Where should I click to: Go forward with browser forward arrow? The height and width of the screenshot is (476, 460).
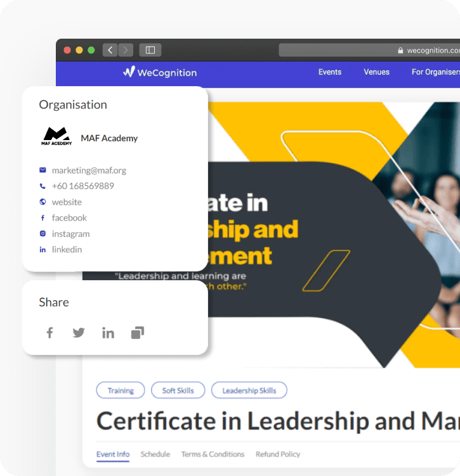[x=126, y=50]
